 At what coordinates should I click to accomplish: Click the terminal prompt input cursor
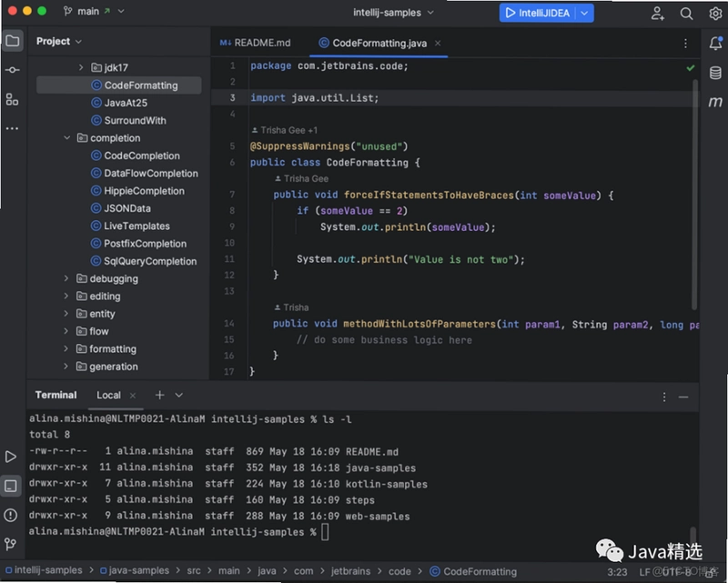[325, 532]
